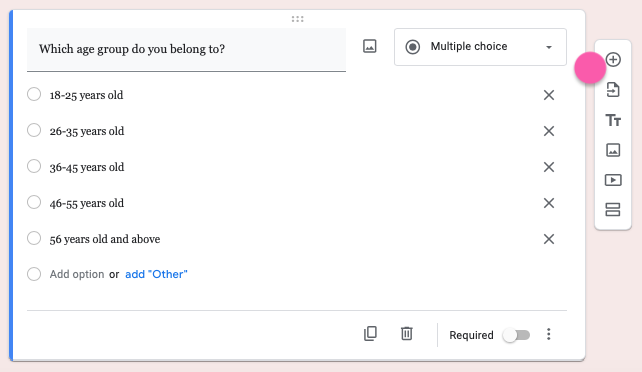Add image from the side toolbar
This screenshot has width=642, height=372.
pyautogui.click(x=613, y=150)
